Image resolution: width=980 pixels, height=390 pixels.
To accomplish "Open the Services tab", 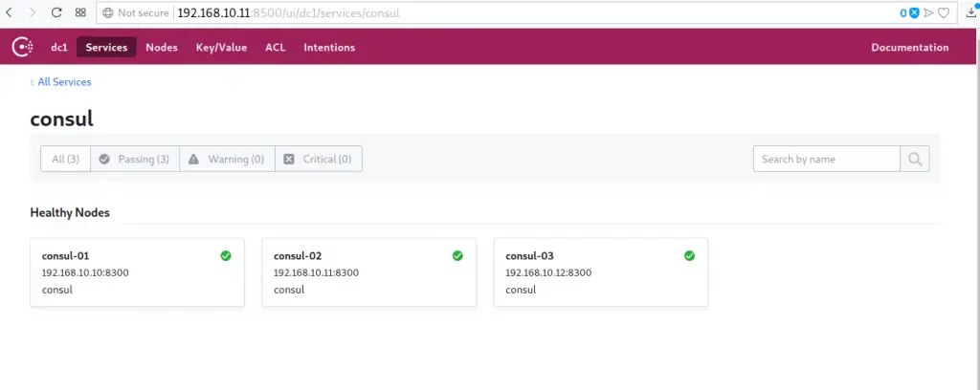I will [106, 48].
